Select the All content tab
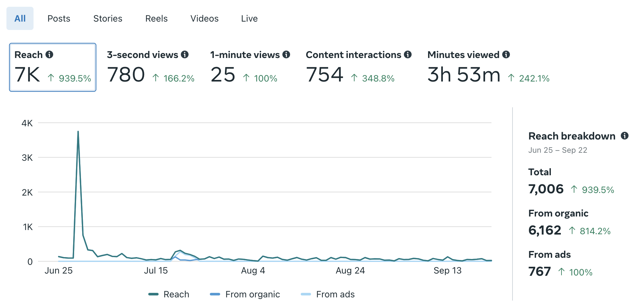 pos(20,18)
